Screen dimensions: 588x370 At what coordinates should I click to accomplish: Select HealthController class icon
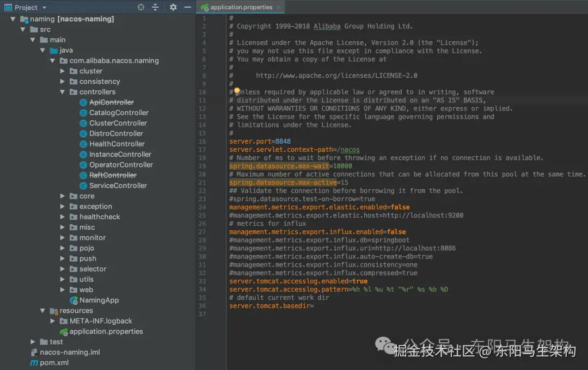(x=83, y=144)
